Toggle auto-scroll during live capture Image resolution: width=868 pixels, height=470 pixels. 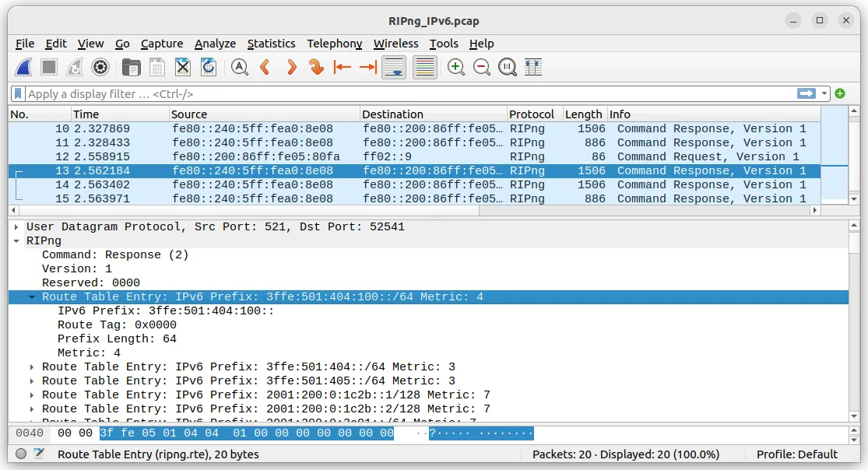coord(394,68)
